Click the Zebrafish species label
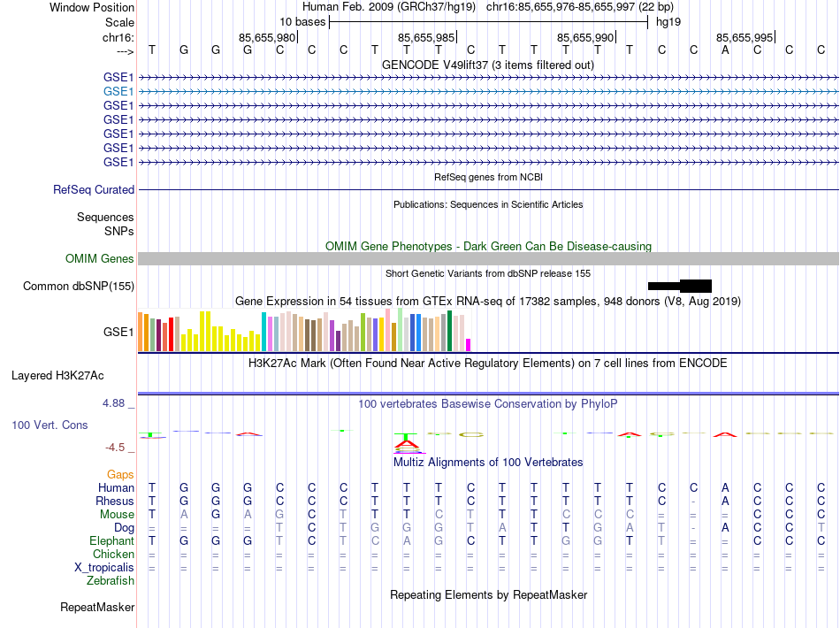The width and height of the screenshot is (840, 628). 111,581
